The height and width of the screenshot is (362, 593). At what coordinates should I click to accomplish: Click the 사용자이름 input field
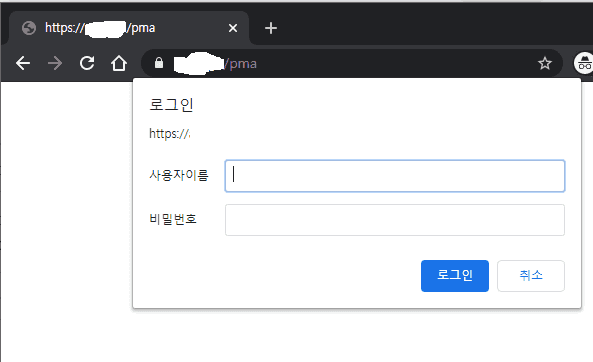click(395, 176)
